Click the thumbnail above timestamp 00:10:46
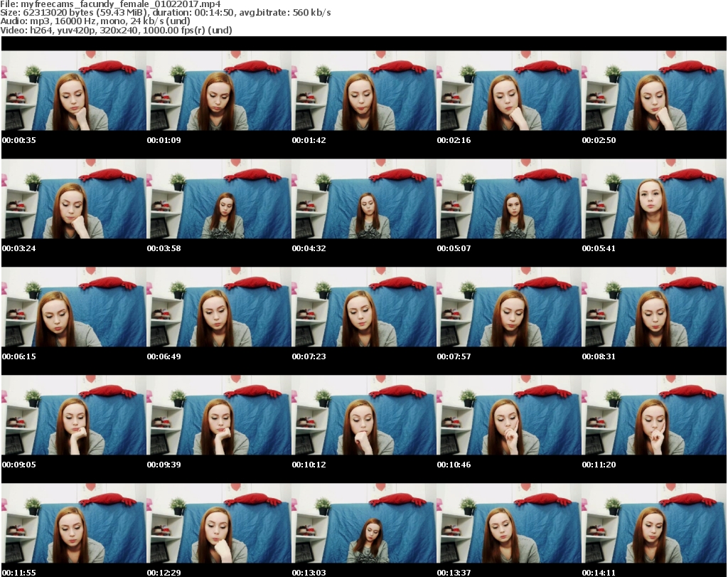 coord(509,415)
